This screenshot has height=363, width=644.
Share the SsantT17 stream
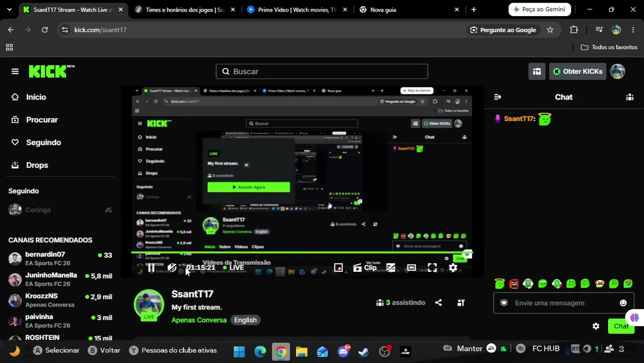438,302
